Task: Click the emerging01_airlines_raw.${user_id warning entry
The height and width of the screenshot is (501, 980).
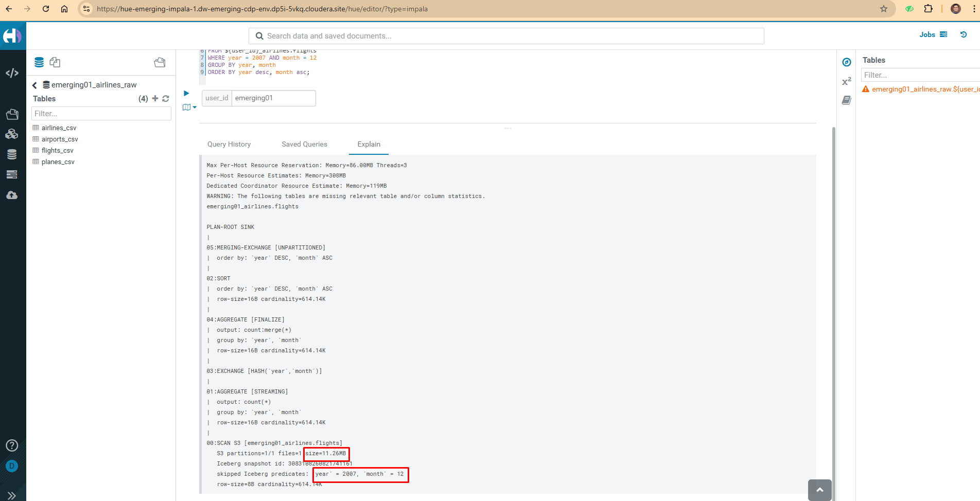Action: point(921,89)
